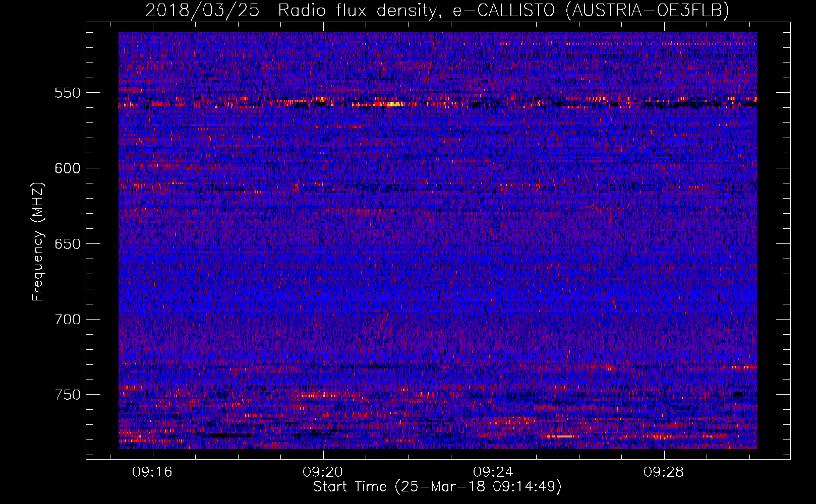Click the yellow streak near 778 MHz at 09:25
The width and height of the screenshot is (816, 504).
click(560, 436)
